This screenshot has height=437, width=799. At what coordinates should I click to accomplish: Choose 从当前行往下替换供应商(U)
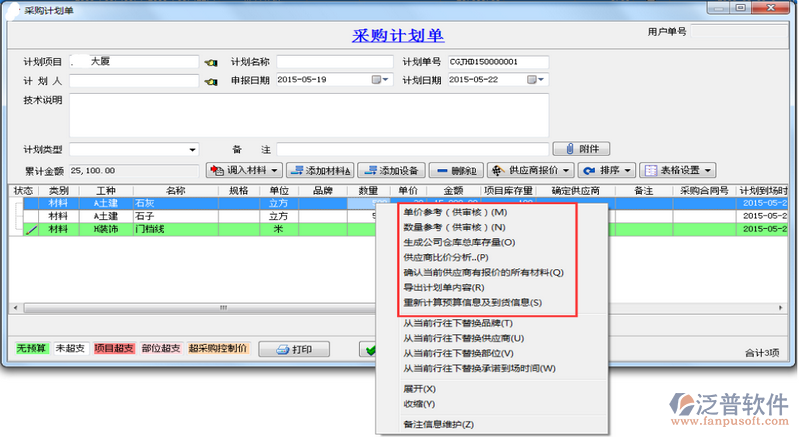463,338
